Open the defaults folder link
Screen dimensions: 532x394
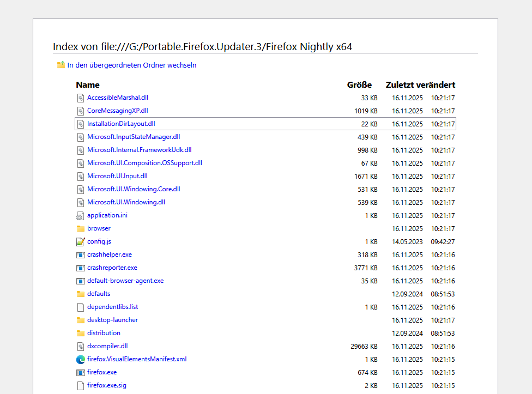[x=99, y=294]
